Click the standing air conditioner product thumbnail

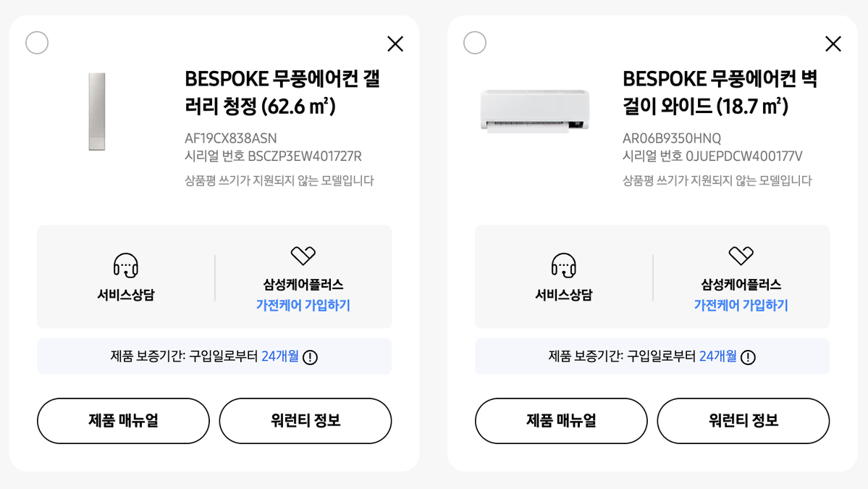pyautogui.click(x=97, y=112)
